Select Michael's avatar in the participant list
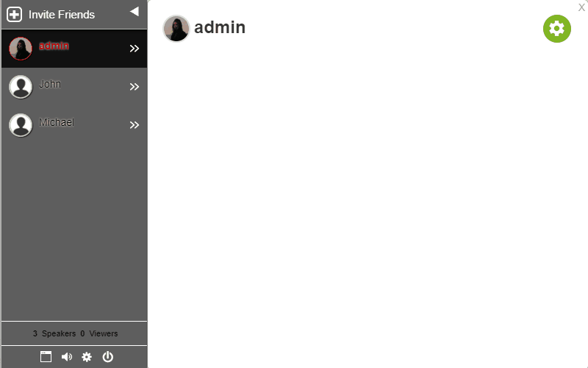The width and height of the screenshot is (588, 368). point(21,125)
